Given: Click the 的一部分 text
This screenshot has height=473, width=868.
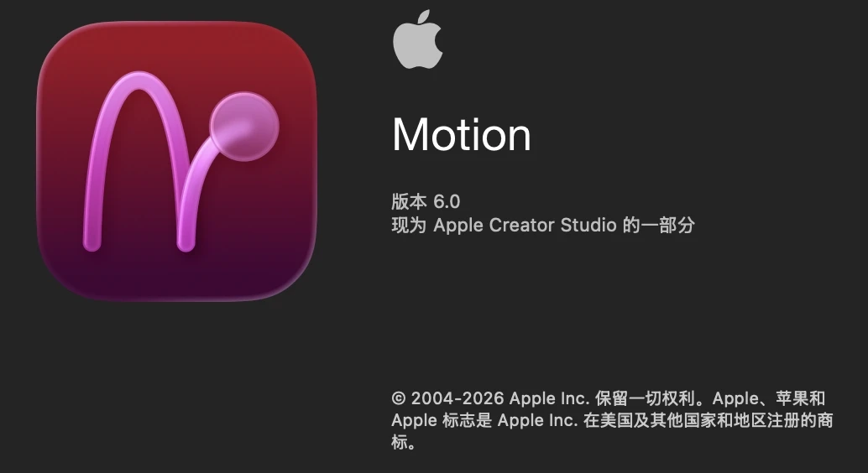Looking at the screenshot, I should (659, 225).
